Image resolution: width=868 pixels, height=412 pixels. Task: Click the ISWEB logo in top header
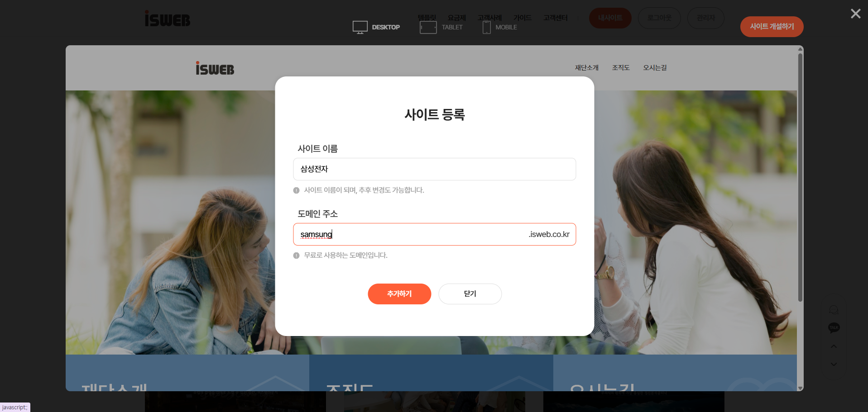point(168,19)
